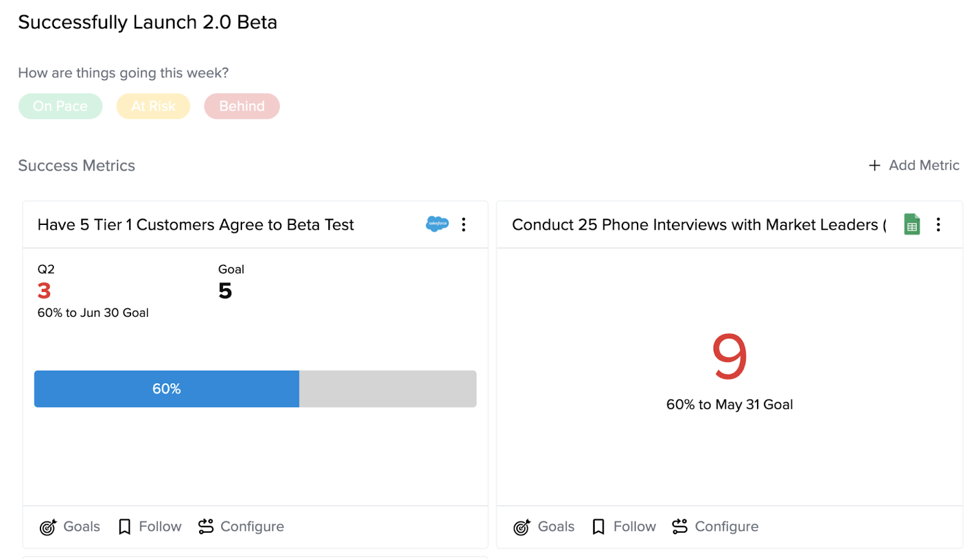
Task: Select the On Pace status pill
Action: point(60,106)
